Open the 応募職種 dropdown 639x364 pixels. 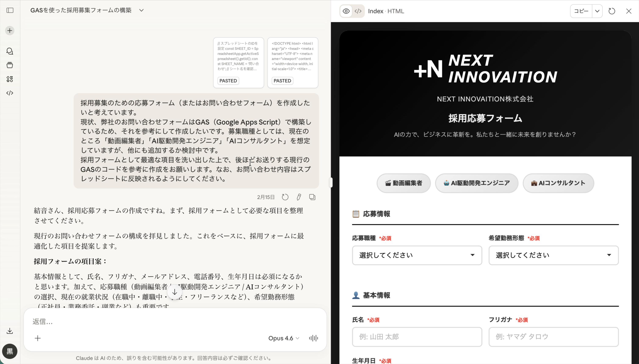point(417,255)
